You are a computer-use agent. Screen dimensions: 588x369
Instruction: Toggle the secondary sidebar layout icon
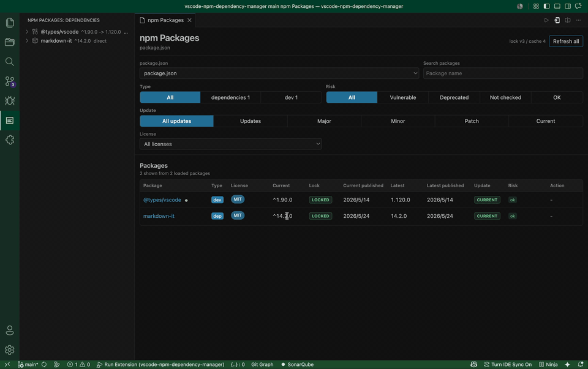568,6
